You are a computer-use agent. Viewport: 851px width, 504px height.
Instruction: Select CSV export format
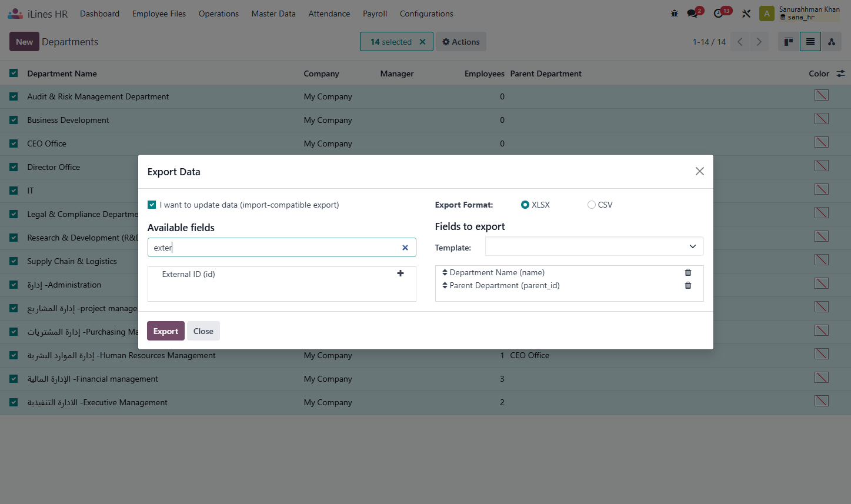591,205
